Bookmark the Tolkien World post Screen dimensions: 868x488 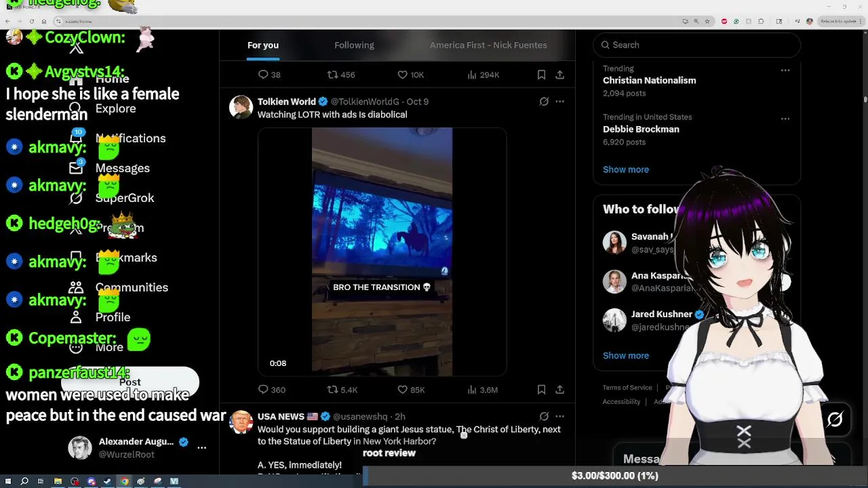[541, 390]
